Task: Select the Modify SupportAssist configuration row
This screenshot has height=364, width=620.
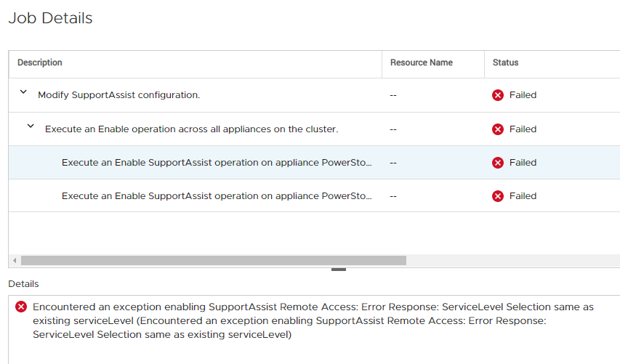Action: pyautogui.click(x=118, y=95)
